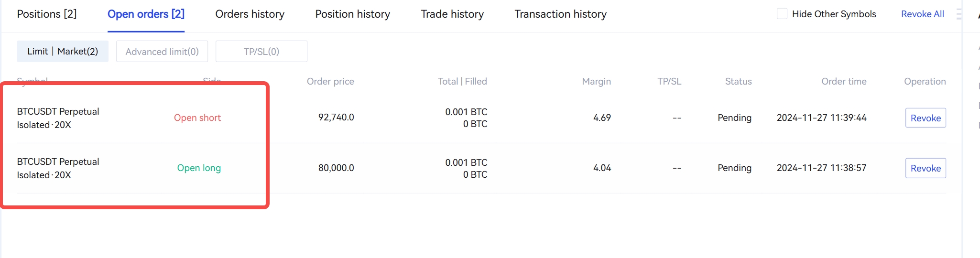This screenshot has width=980, height=258.
Task: Select the Open orders [2] tab
Action: point(146,14)
